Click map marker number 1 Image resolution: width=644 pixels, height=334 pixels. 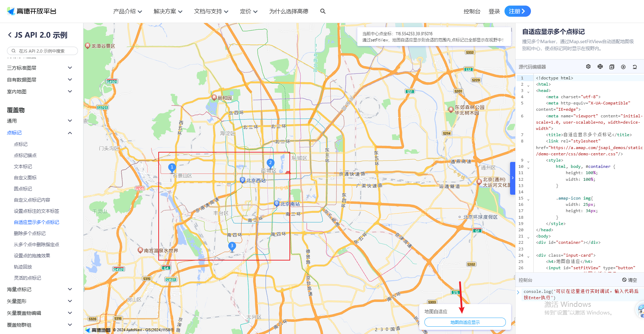coord(172,168)
